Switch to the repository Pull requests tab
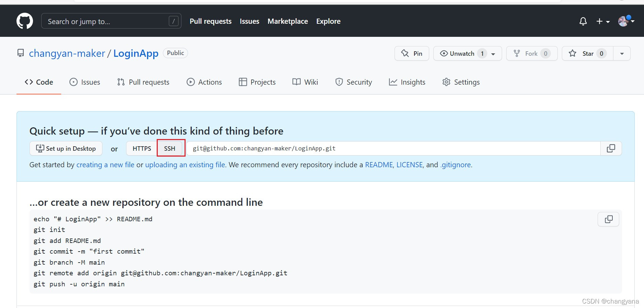The height and width of the screenshot is (308, 644). click(143, 82)
